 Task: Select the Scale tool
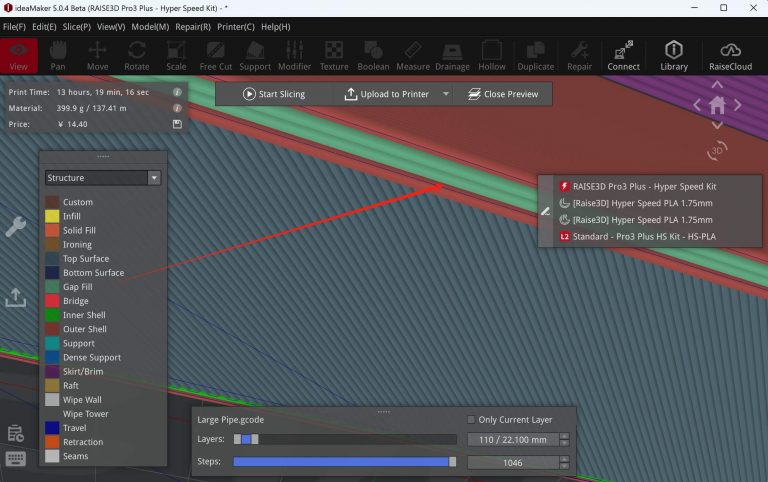tap(176, 56)
